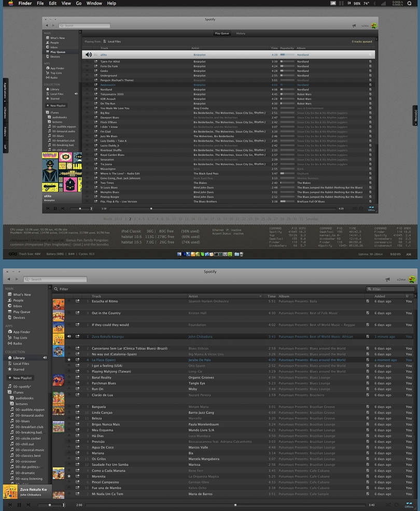Image resolution: width=420 pixels, height=511 pixels.
Task: Click share icon for Escucha el Ritmo
Action: (78, 301)
